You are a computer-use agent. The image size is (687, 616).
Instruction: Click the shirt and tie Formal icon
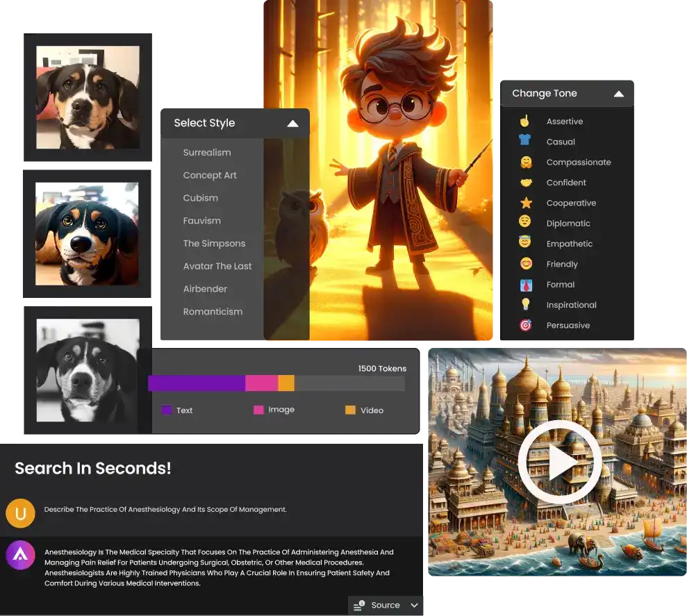(526, 285)
